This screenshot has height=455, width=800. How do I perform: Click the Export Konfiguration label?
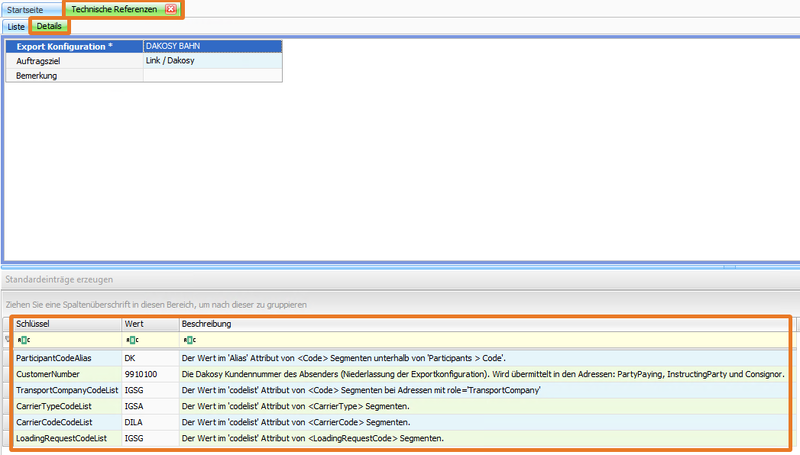[64, 46]
